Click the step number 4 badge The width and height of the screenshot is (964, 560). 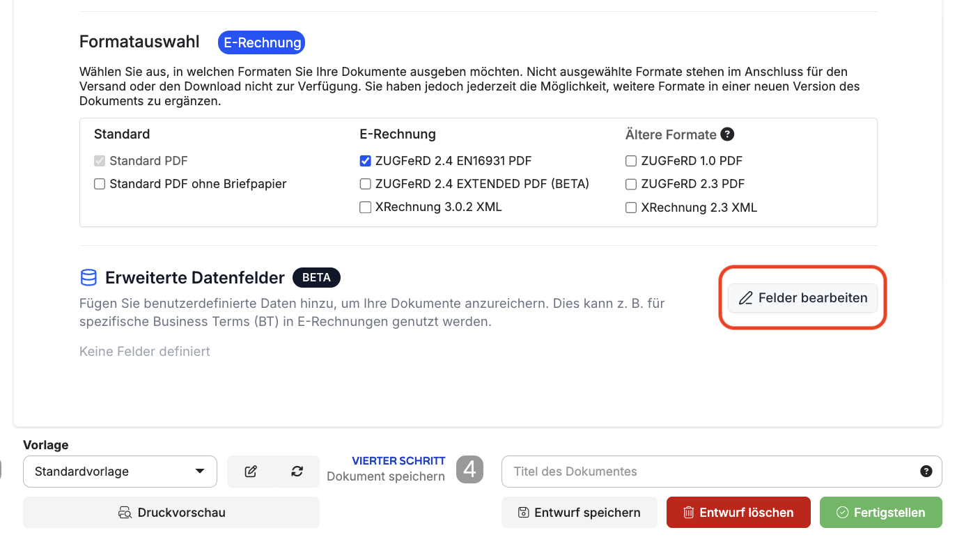tap(469, 469)
